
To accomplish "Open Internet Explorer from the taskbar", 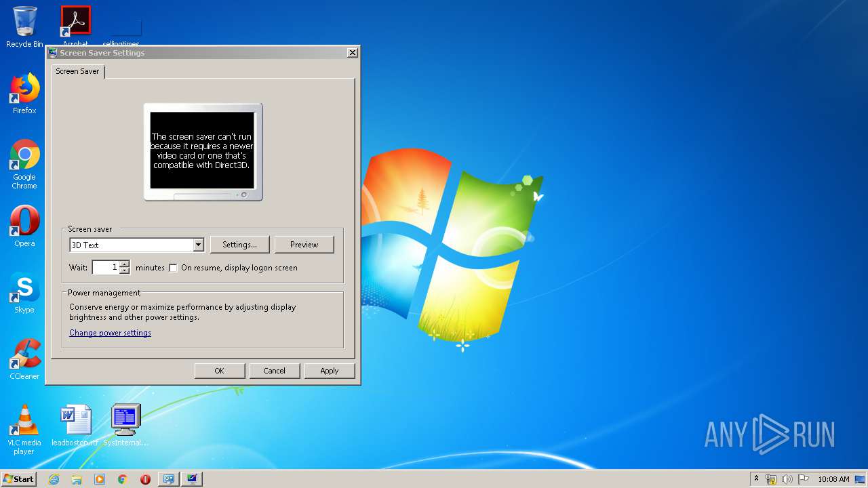I will 54,479.
